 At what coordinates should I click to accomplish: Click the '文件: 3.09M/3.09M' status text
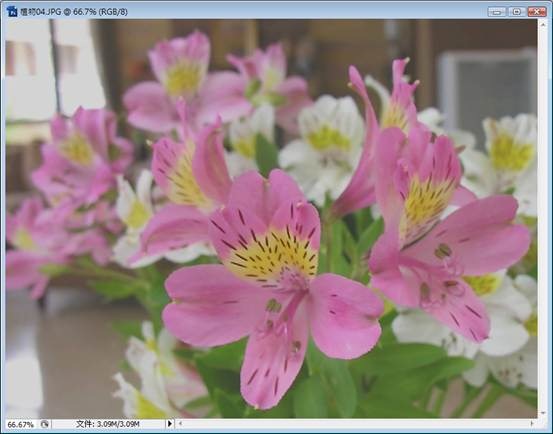(x=108, y=424)
